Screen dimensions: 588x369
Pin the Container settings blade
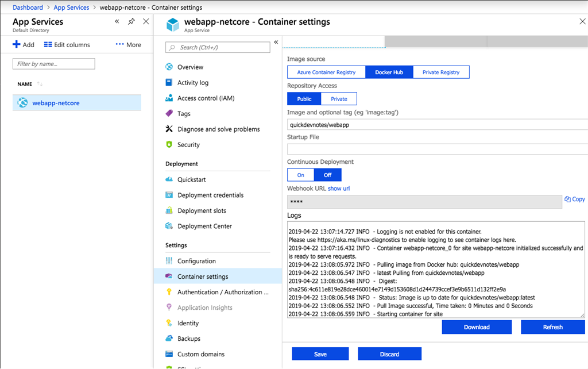click(x=131, y=21)
